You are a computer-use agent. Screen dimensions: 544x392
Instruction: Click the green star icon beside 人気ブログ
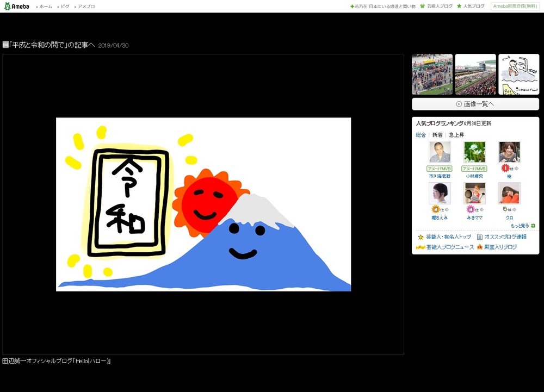click(x=459, y=7)
